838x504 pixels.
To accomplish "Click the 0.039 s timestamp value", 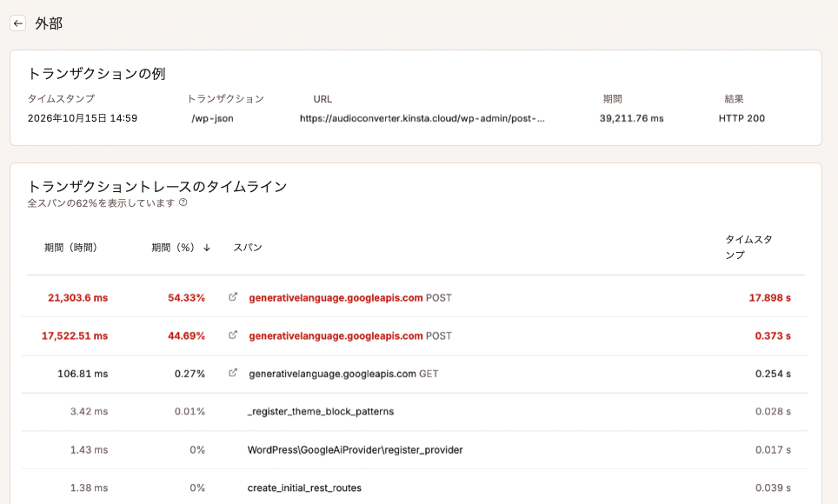I will (773, 488).
